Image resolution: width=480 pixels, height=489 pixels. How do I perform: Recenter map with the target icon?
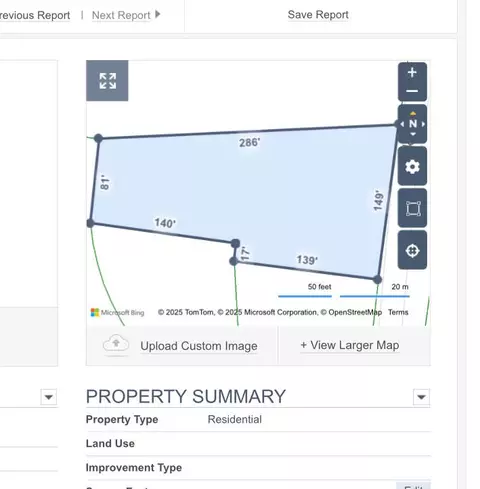pyautogui.click(x=412, y=250)
